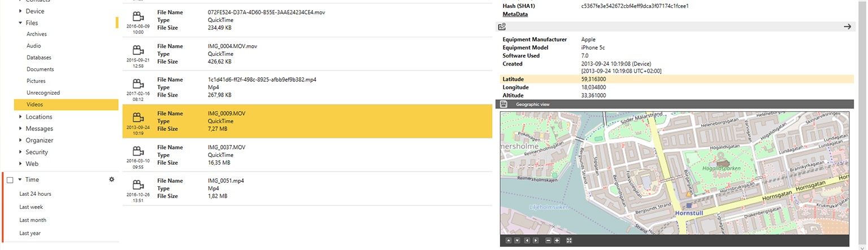Click the right arrow in metadata header
The image size is (868, 250).
tap(847, 27)
